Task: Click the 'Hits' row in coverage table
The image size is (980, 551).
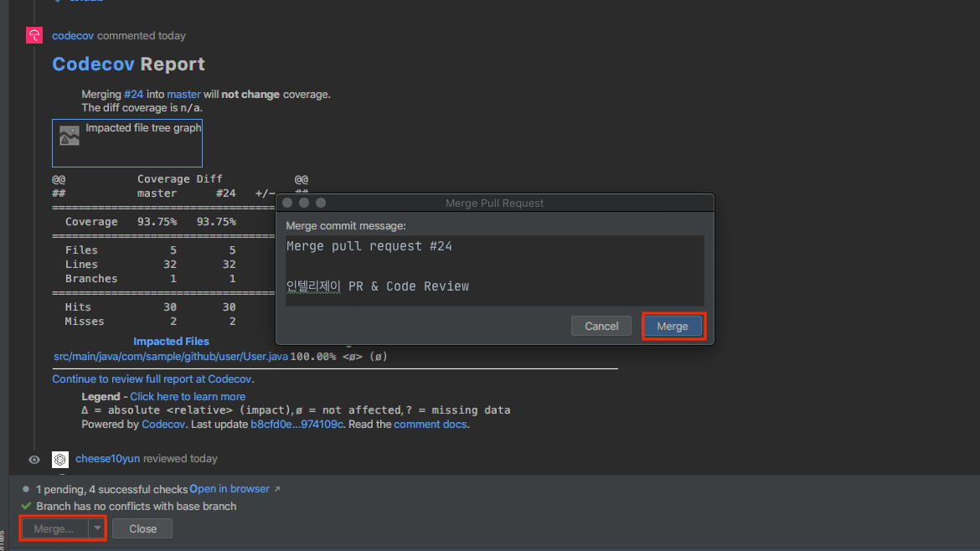Action: point(151,307)
